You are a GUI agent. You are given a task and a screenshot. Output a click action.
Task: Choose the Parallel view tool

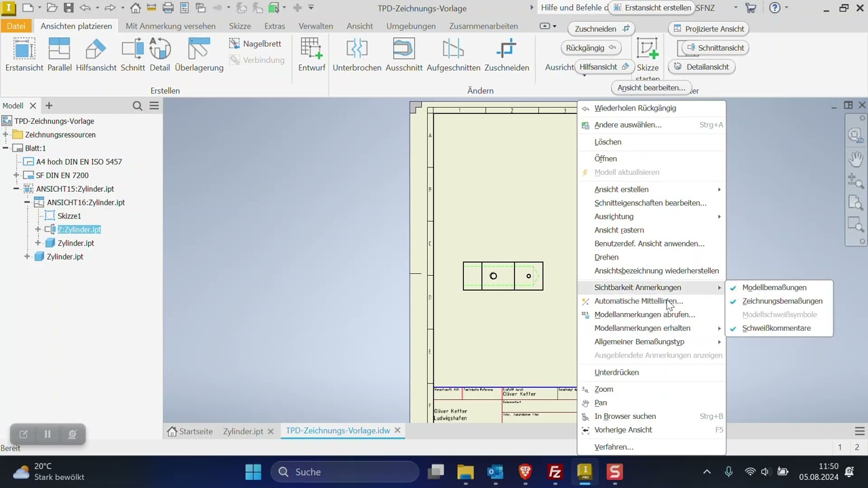(60, 55)
